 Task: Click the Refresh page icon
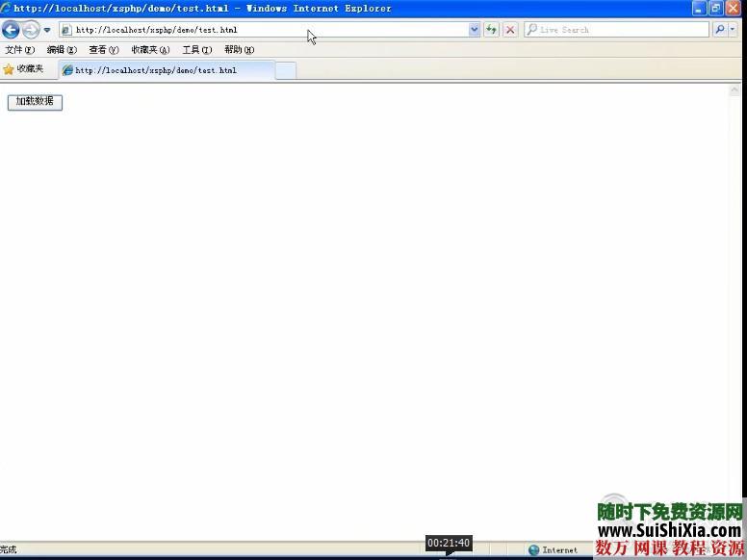pos(492,30)
